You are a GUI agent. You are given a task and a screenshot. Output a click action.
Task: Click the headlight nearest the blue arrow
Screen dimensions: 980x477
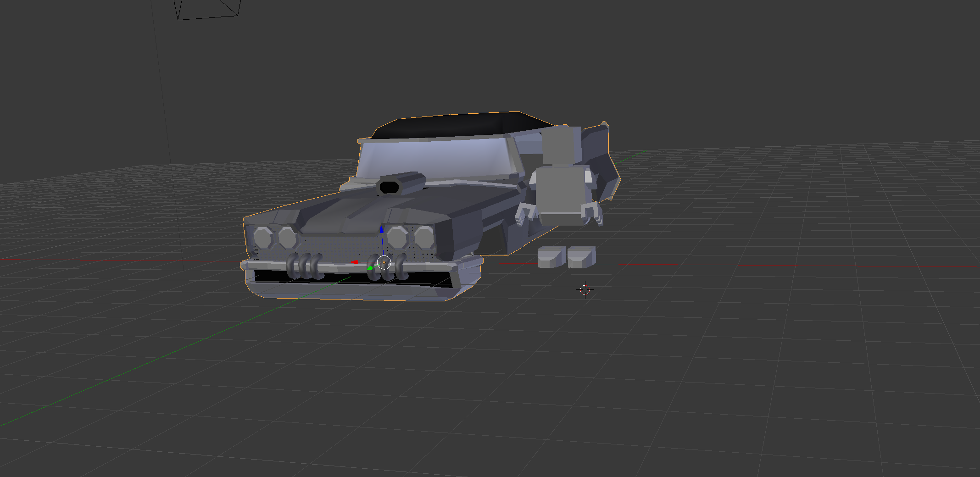pyautogui.click(x=397, y=237)
